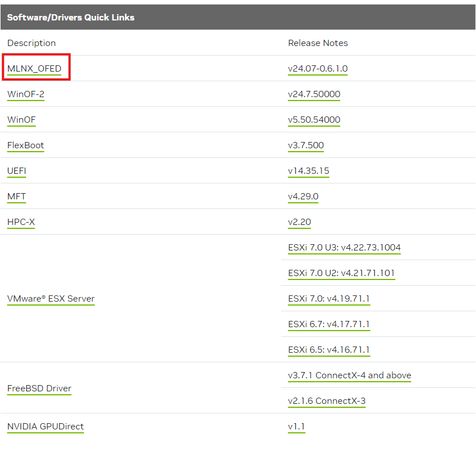Open the MFT tools link

coord(16,197)
